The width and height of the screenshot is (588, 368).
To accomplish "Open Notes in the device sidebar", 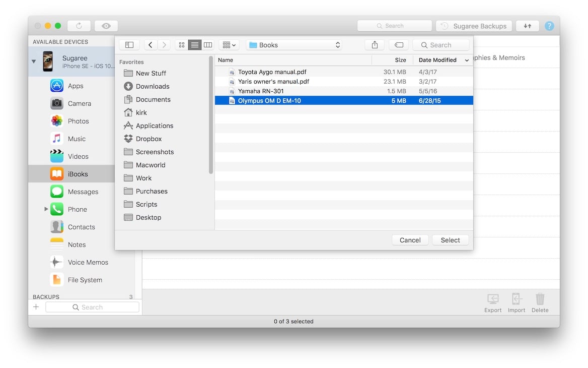I will tap(71, 245).
